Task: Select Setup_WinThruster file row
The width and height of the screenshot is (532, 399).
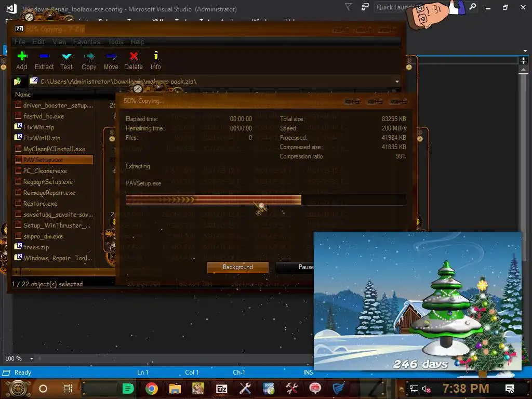Action: 54,225
